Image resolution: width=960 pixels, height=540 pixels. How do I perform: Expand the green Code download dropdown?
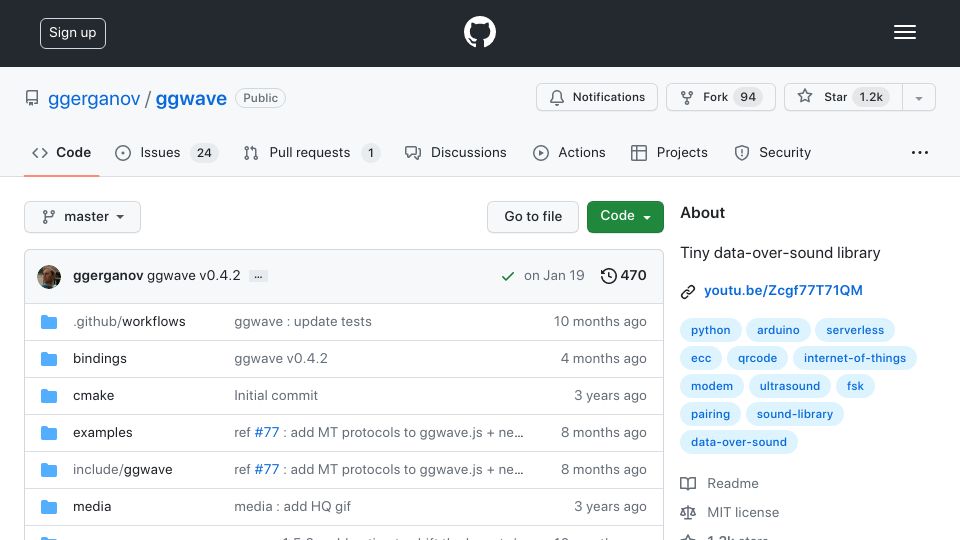point(625,217)
